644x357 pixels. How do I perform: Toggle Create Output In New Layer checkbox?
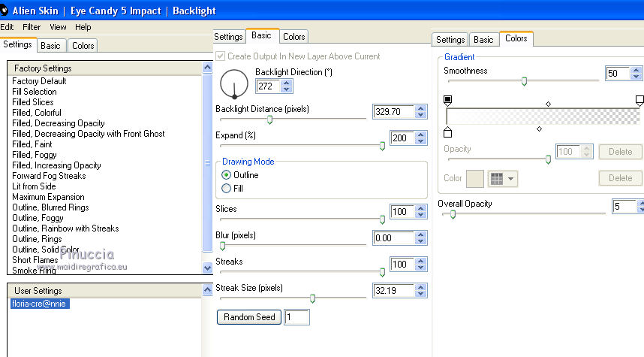[221, 56]
